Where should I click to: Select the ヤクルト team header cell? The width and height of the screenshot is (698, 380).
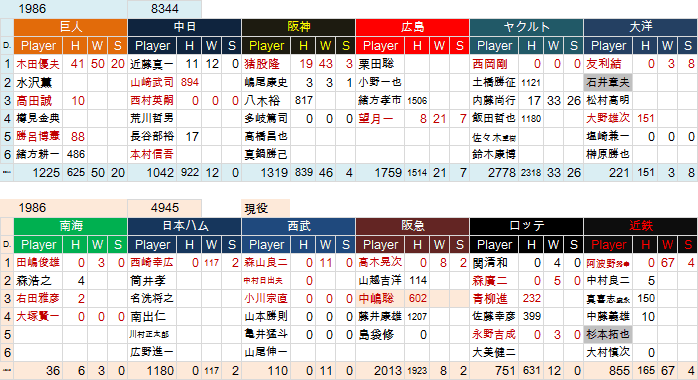(527, 27)
